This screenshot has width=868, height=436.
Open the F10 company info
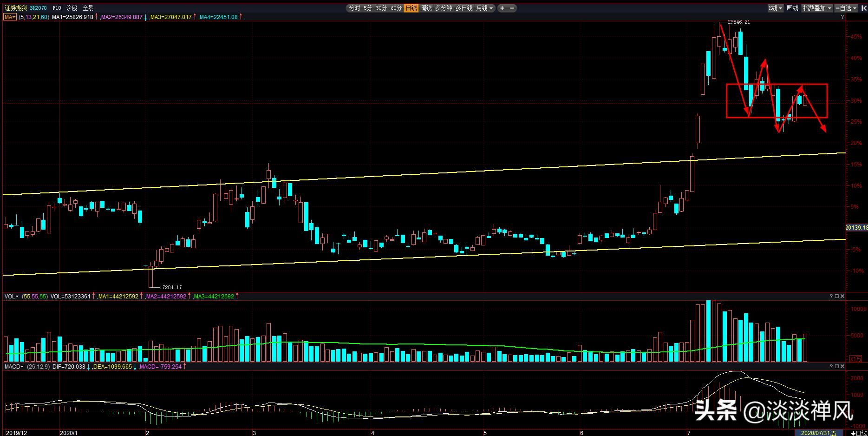point(57,8)
